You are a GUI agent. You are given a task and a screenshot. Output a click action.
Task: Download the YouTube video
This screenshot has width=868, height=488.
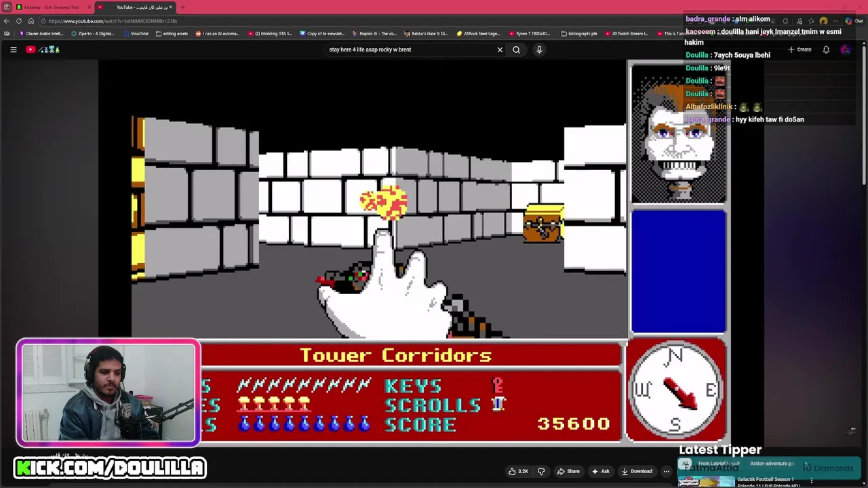637,471
